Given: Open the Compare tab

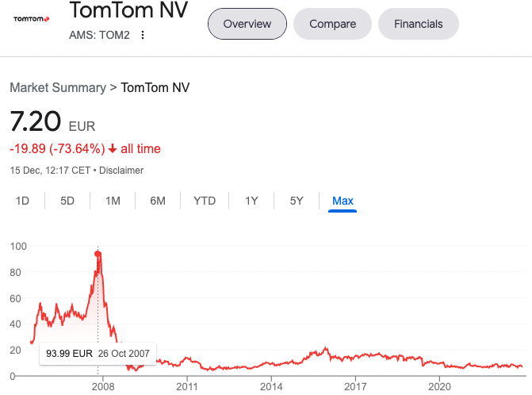Looking at the screenshot, I should click(331, 24).
